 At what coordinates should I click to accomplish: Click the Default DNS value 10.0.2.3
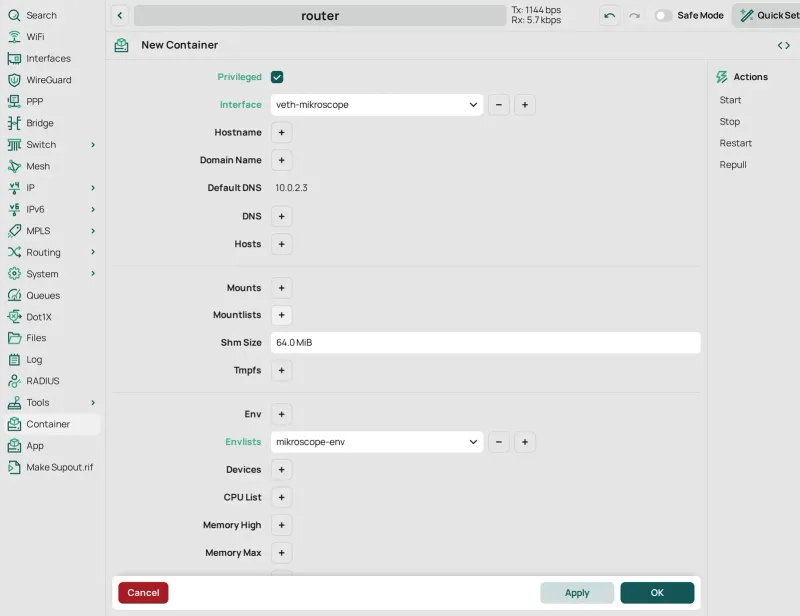[x=291, y=188]
